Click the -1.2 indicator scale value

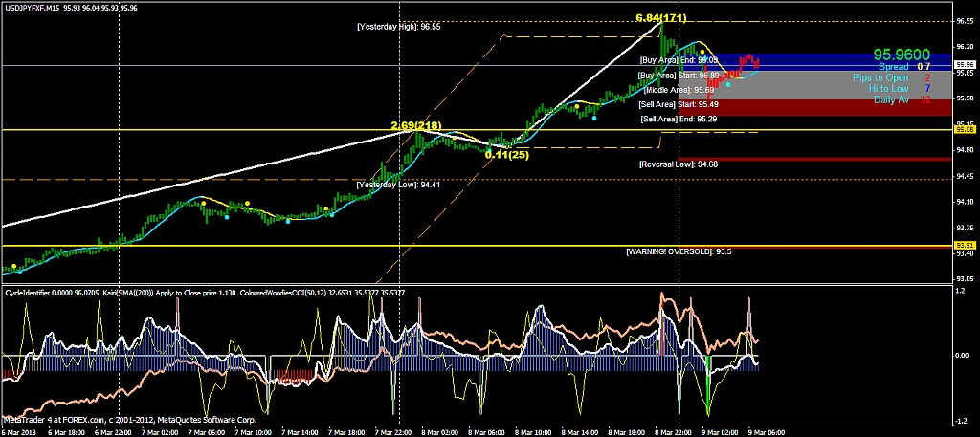point(960,420)
